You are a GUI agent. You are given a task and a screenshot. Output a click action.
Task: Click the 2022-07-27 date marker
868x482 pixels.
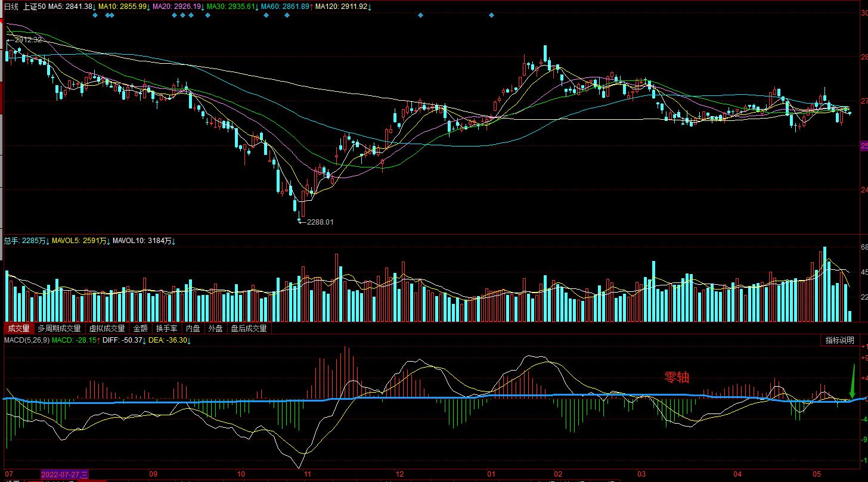[x=64, y=474]
